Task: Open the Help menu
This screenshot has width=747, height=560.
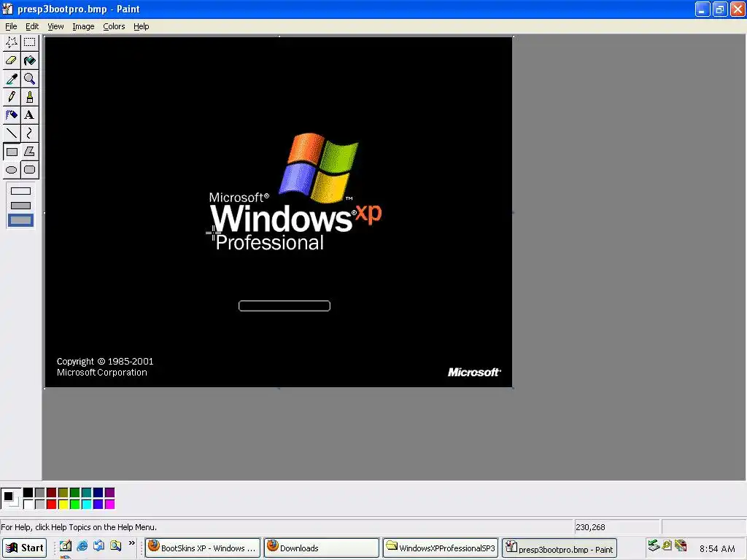Action: [141, 26]
